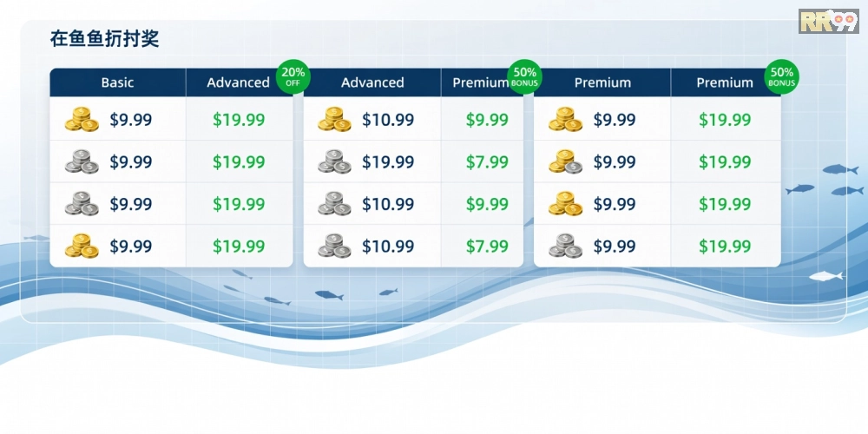Click the 50% BONUS badge on the middle table
Image resolution: width=868 pixels, height=434 pixels.
click(524, 77)
